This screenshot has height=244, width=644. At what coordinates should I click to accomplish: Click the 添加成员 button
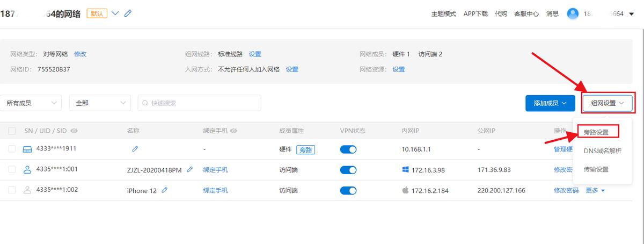550,103
